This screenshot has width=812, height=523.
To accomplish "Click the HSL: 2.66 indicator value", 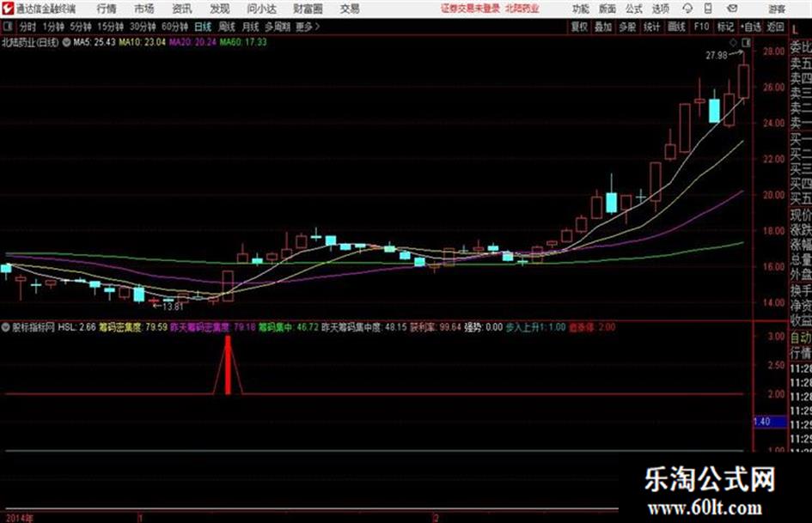I will click(x=76, y=327).
